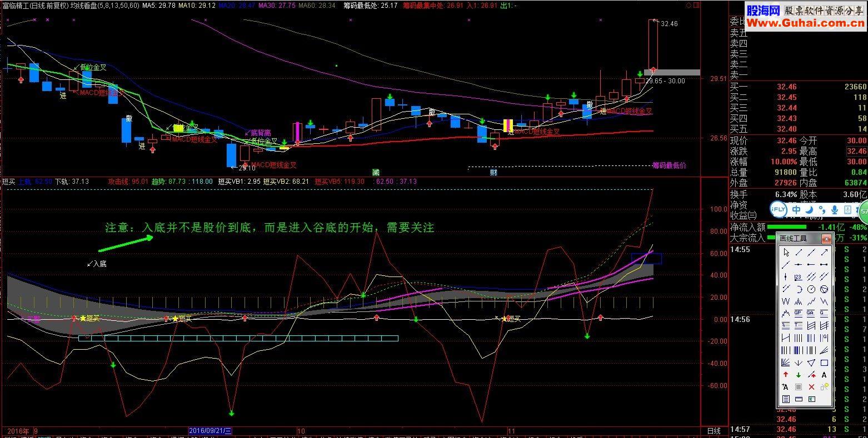Viewport: 868px width, 438px height.
Task: Pick the arrow line drawing tool
Action: pyautogui.click(x=824, y=252)
